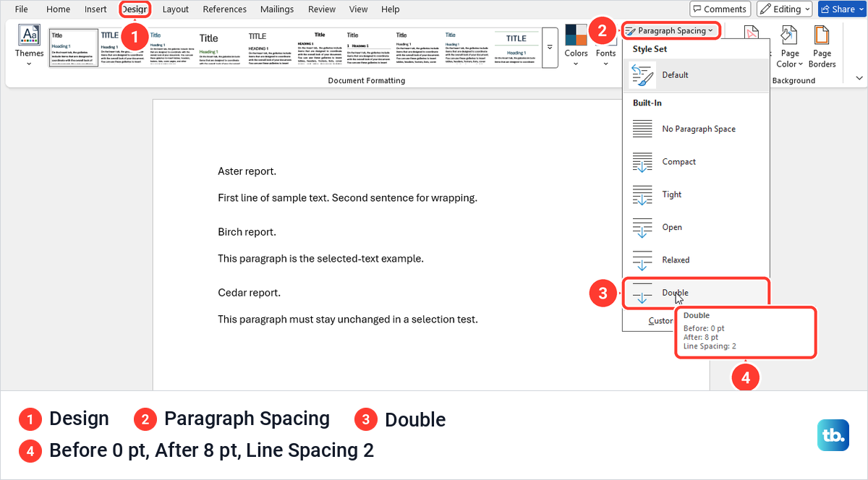Click 'First line of sample text' paragraph
Image resolution: width=868 pixels, height=480 pixels.
point(347,197)
